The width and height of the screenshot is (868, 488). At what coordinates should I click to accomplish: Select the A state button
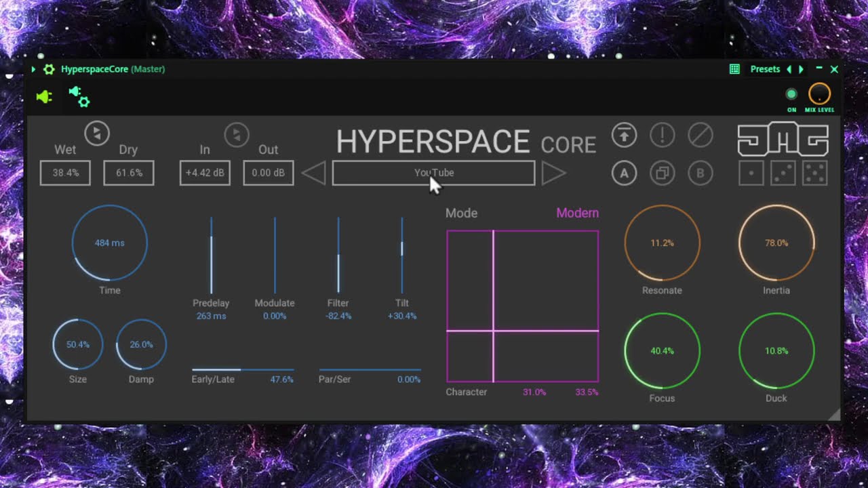[x=625, y=173]
